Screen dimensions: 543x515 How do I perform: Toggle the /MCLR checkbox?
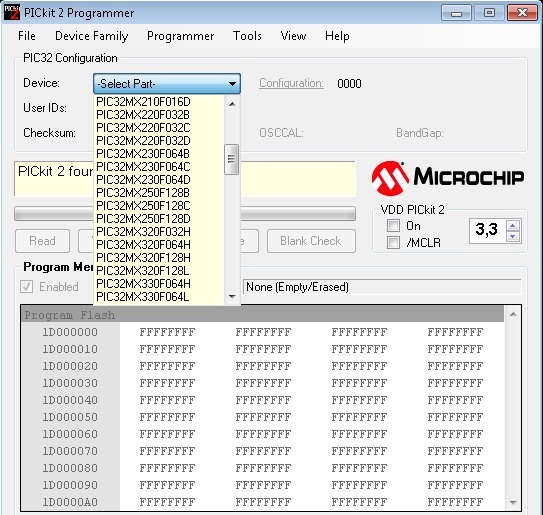coord(393,242)
